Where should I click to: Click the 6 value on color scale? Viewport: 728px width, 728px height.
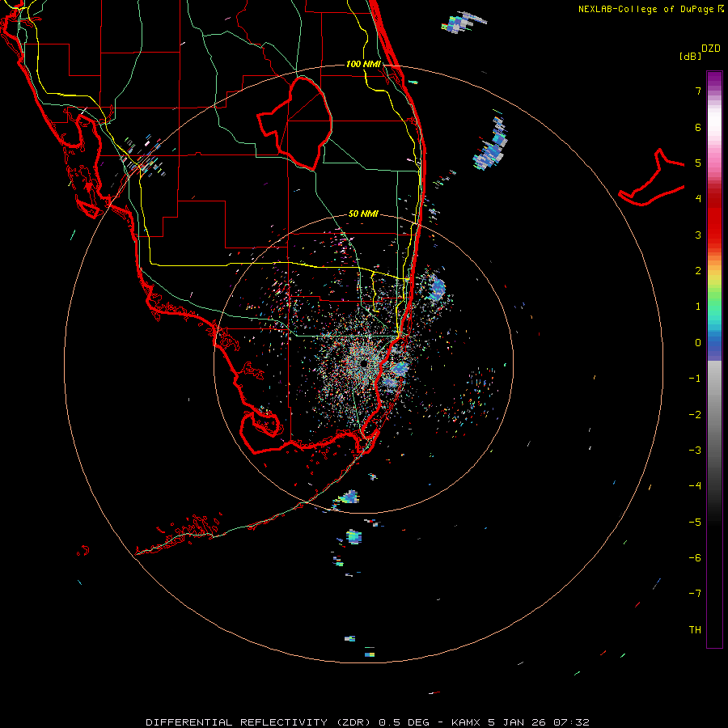coord(698,127)
